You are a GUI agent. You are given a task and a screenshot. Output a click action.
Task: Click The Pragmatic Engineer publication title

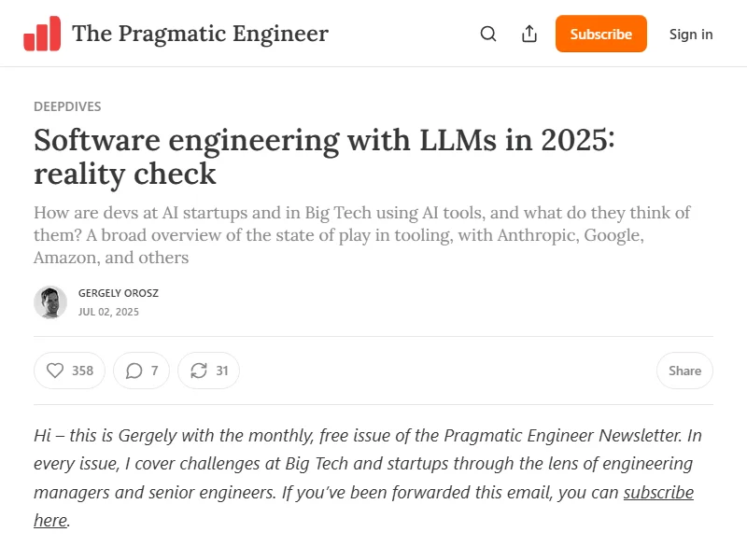click(200, 34)
